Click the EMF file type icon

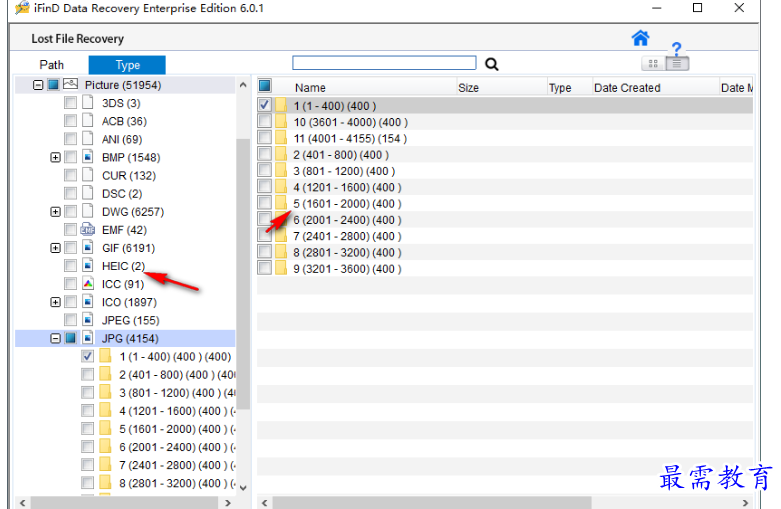click(x=88, y=230)
